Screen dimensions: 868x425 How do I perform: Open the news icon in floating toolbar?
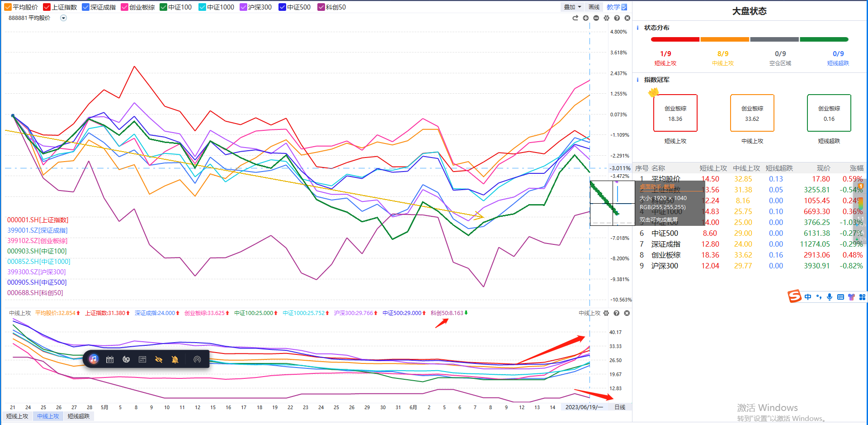(142, 359)
